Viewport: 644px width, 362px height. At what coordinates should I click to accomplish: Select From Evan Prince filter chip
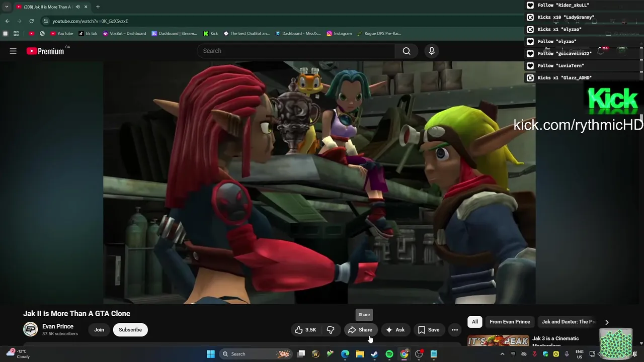[510, 322]
